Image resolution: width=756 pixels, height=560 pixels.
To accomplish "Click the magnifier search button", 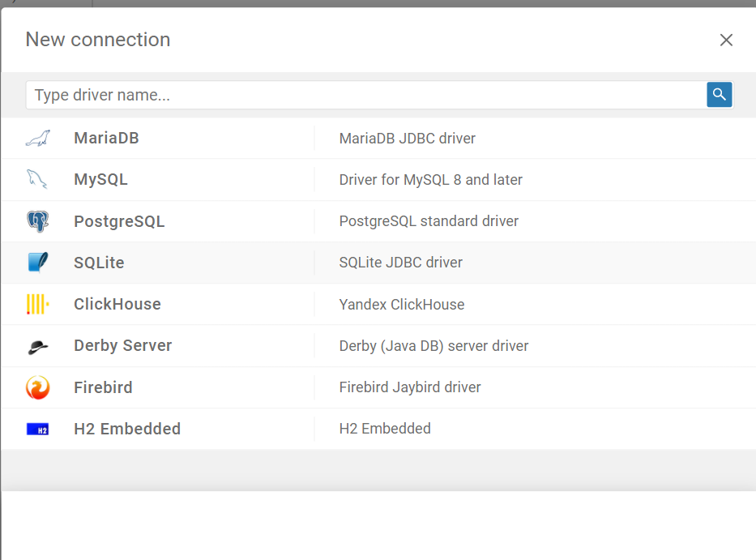I will click(720, 95).
